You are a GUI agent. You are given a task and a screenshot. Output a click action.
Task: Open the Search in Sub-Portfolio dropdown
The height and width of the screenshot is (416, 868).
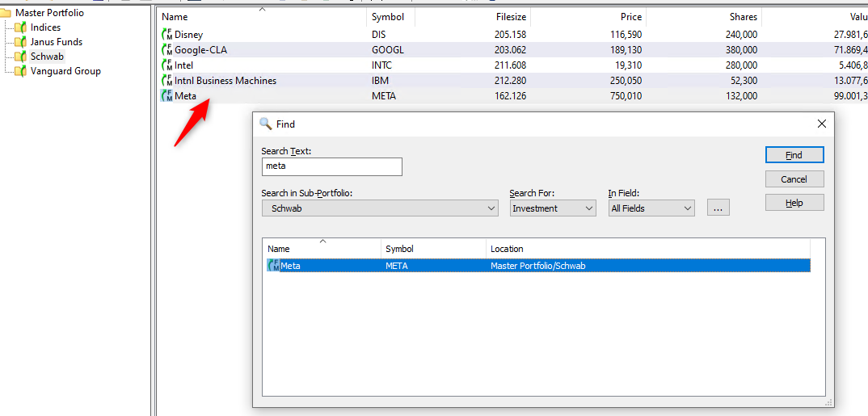380,208
